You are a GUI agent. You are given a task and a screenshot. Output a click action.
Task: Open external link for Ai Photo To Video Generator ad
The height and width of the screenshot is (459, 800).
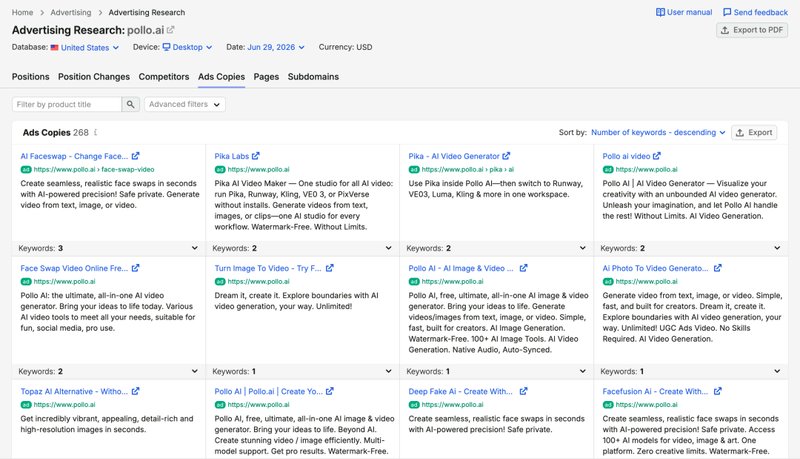click(x=717, y=268)
